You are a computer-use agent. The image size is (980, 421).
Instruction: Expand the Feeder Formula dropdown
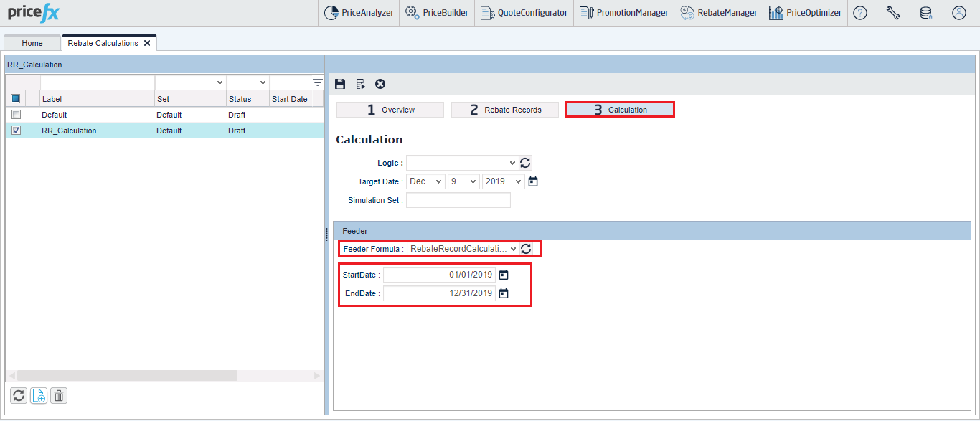463,249
